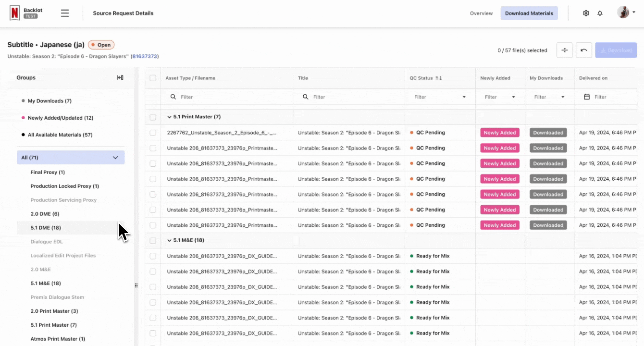Select All Available Materials (57) group

60,135
